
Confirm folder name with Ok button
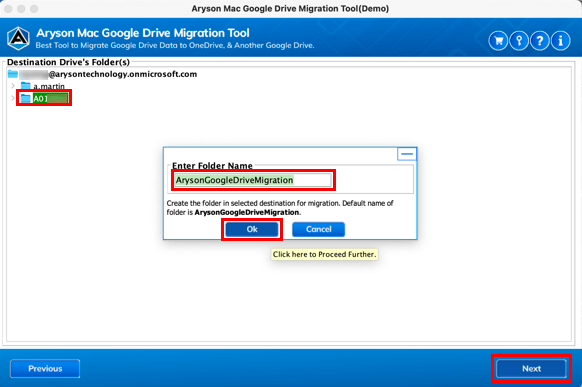(x=252, y=229)
